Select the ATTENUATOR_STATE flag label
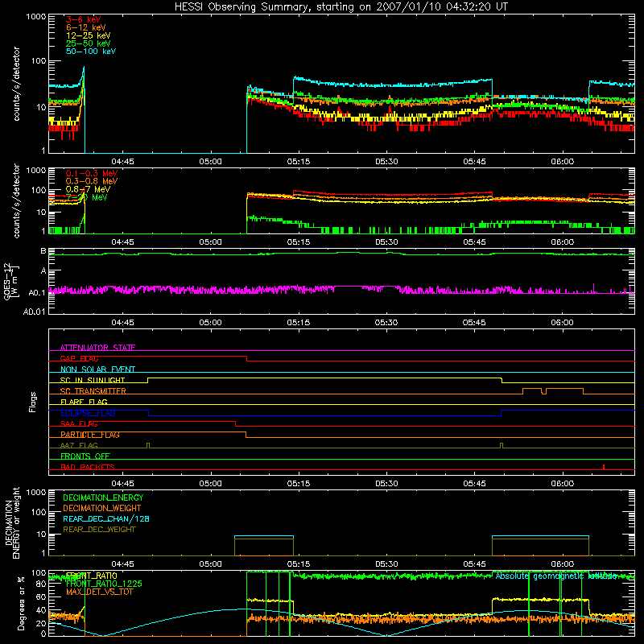 pyautogui.click(x=97, y=348)
